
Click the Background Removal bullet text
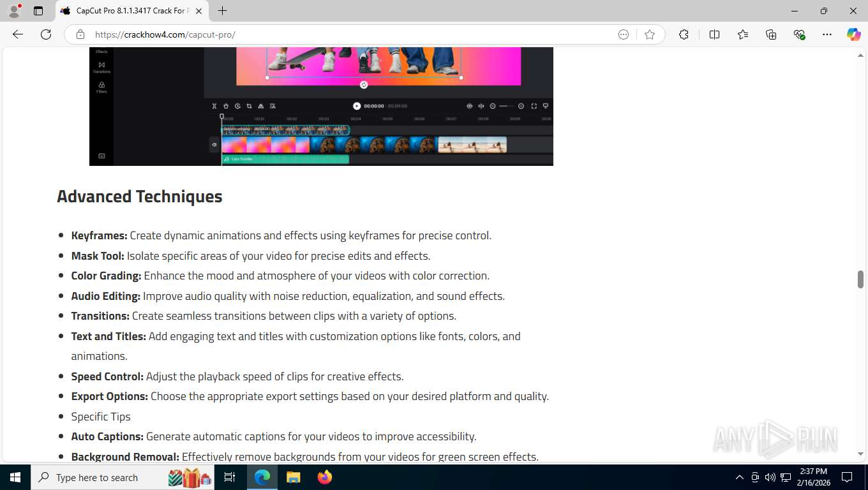point(305,457)
